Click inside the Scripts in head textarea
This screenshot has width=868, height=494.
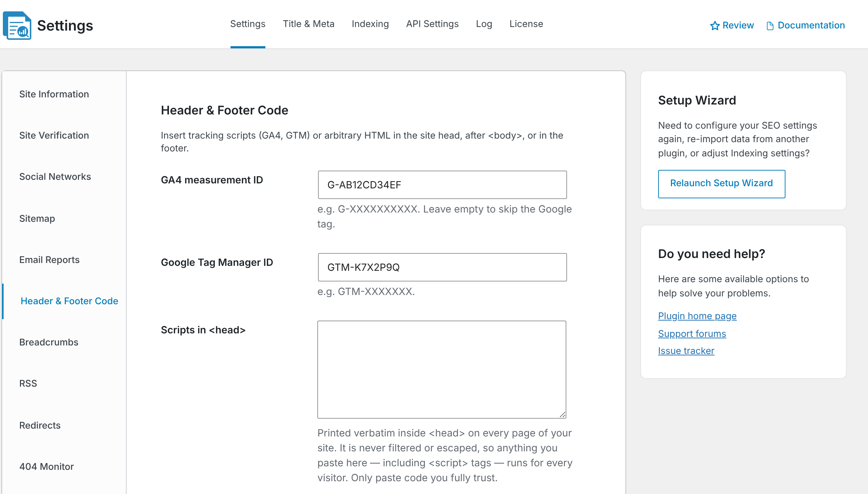click(442, 370)
